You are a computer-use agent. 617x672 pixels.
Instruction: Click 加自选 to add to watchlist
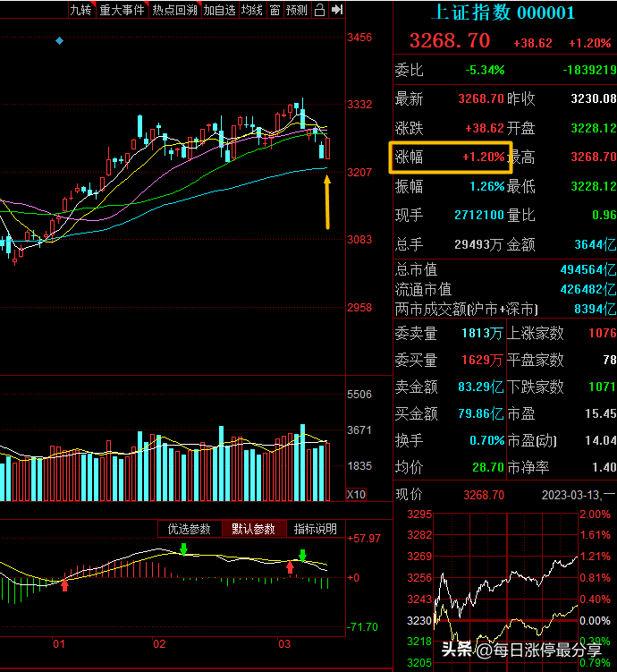click(220, 10)
